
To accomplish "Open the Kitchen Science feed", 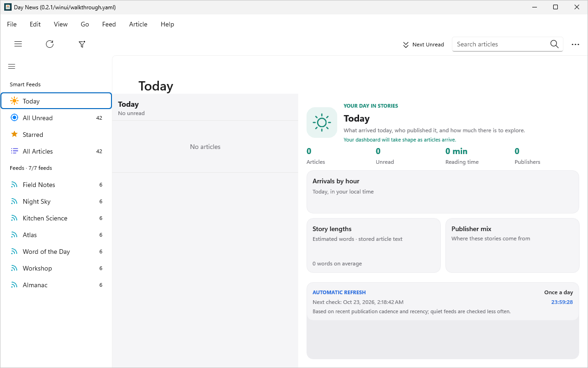I will click(x=56, y=218).
